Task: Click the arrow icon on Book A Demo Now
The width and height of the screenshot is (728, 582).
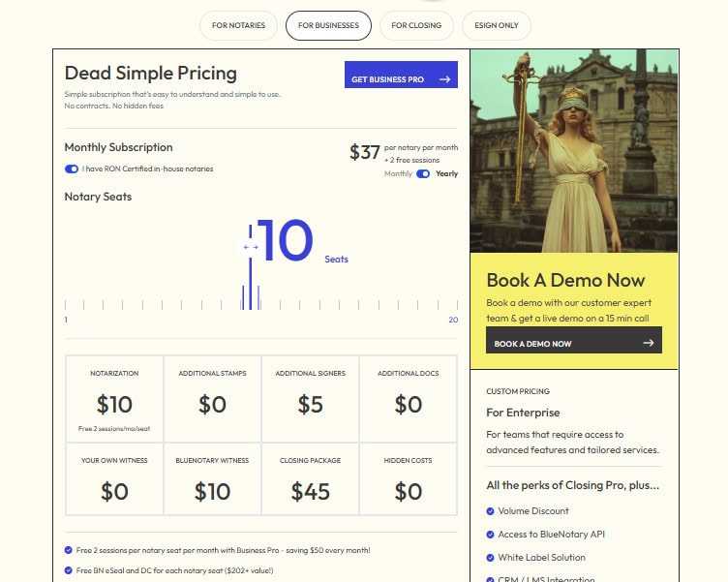Action: [x=649, y=343]
